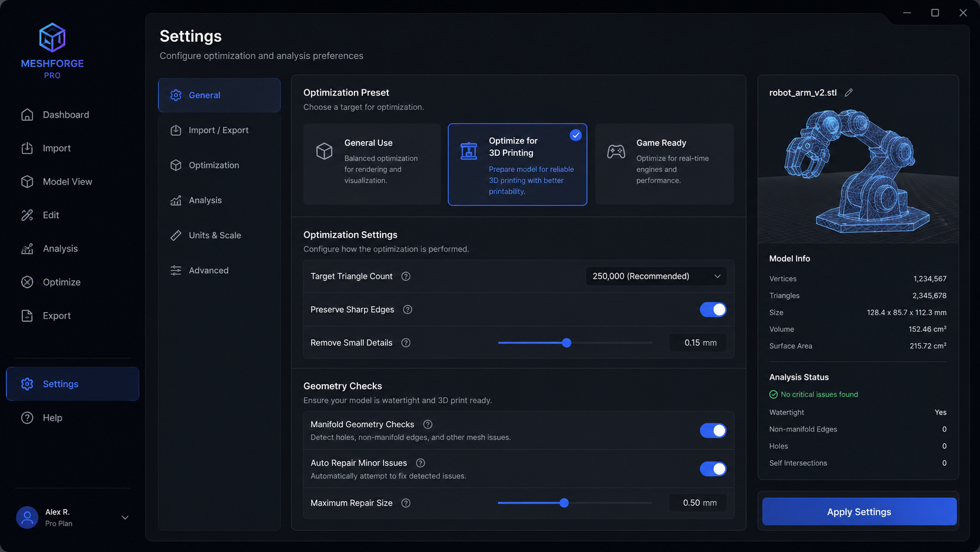This screenshot has height=552, width=980.
Task: Turn off Auto Repair Minor Issues
Action: coord(713,469)
